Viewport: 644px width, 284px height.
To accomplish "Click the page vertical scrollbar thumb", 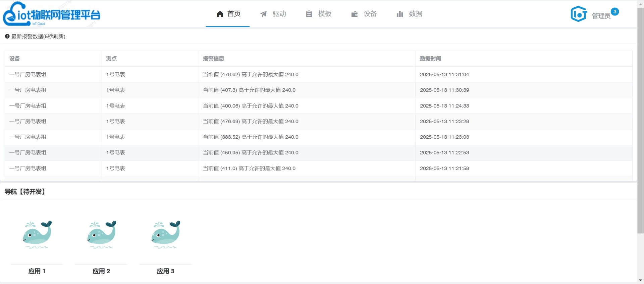I will pos(640,121).
